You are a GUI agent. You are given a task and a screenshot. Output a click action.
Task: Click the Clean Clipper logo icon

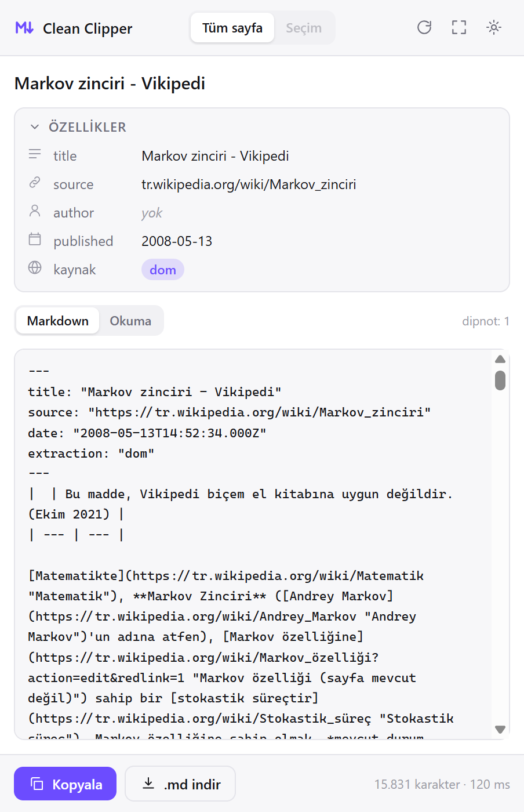click(24, 28)
